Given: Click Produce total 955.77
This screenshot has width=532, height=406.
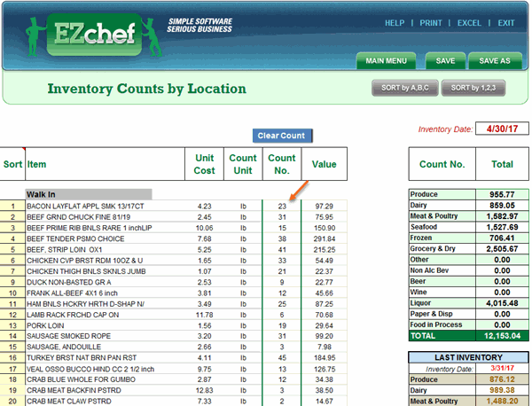Looking at the screenshot, I should coord(502,194).
